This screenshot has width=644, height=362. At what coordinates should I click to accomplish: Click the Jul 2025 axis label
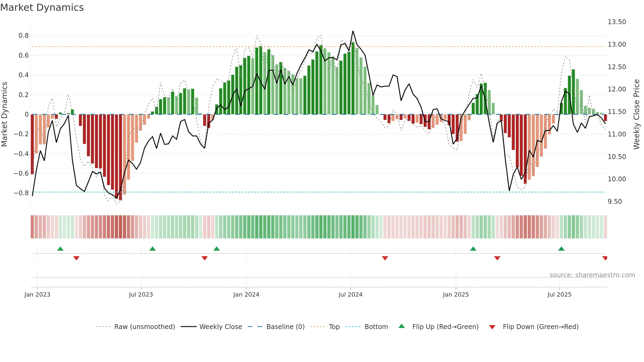click(x=559, y=294)
